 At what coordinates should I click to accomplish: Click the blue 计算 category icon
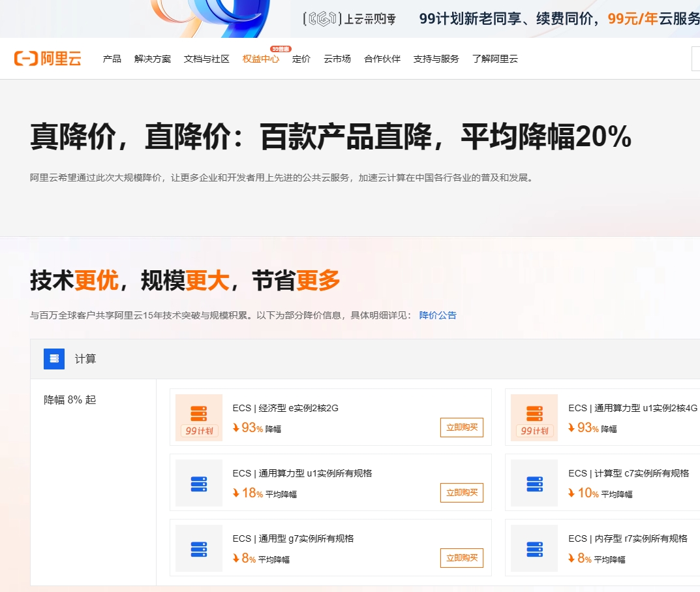point(54,359)
